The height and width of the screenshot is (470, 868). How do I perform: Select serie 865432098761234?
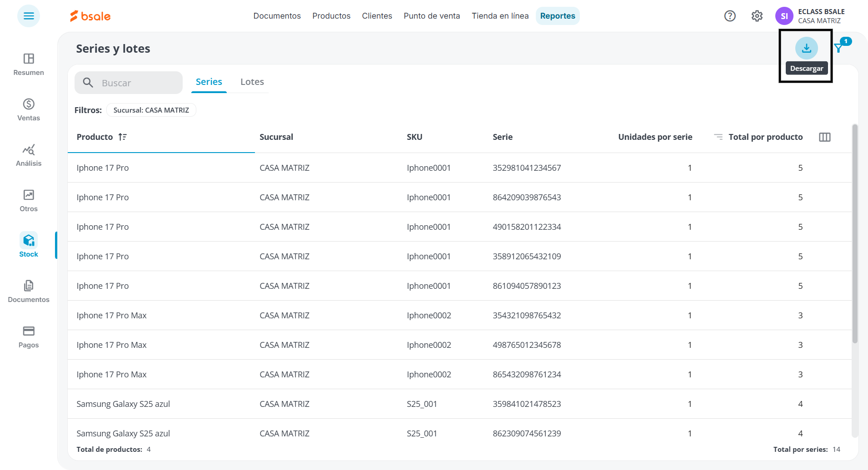point(527,374)
